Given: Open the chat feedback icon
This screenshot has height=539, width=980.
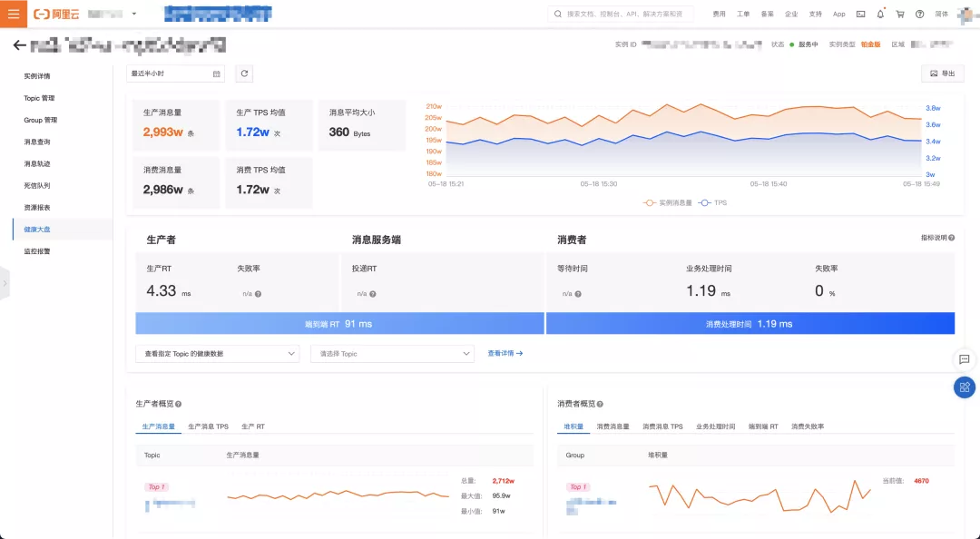Looking at the screenshot, I should pyautogui.click(x=965, y=359).
